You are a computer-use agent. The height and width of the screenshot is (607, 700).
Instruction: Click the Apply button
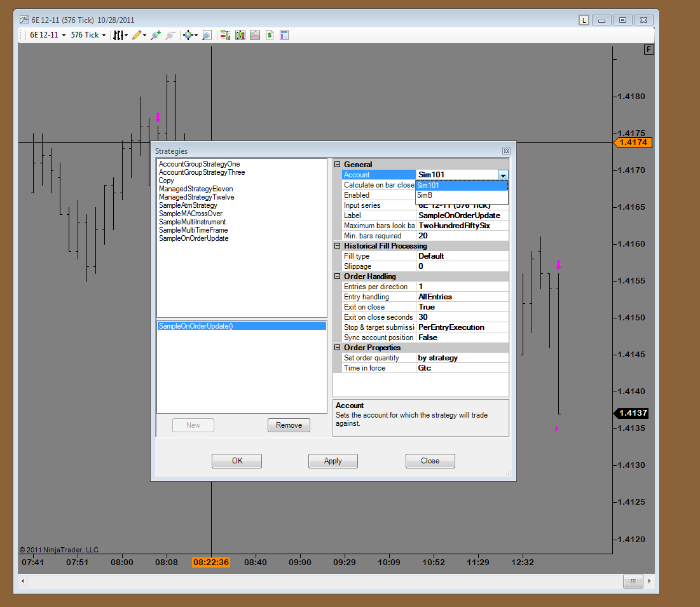[x=333, y=461]
